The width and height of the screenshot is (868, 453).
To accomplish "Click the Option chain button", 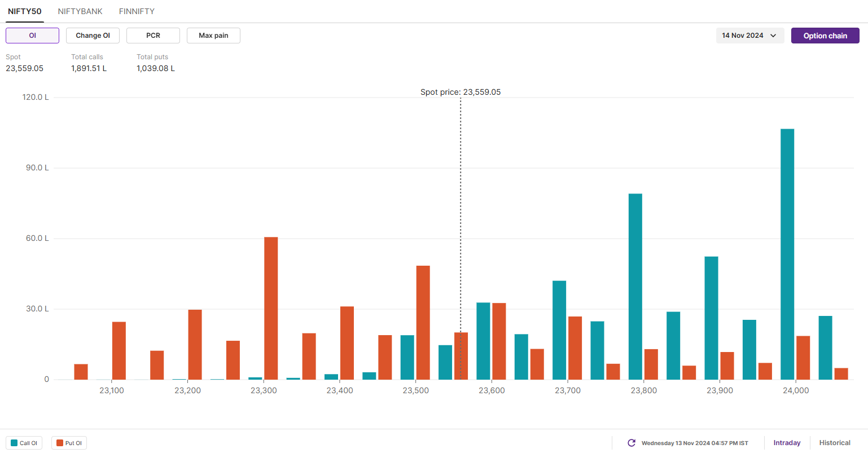I will [825, 36].
